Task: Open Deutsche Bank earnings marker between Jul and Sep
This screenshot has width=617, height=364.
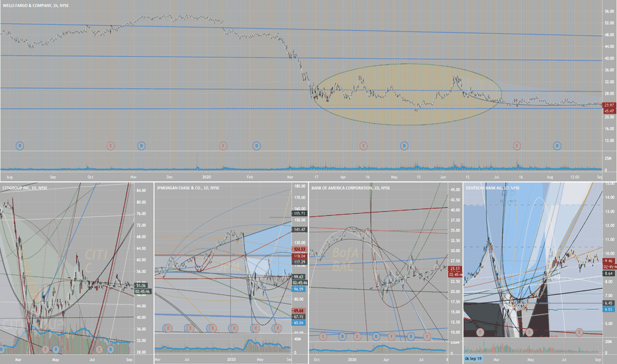Action: [579, 332]
